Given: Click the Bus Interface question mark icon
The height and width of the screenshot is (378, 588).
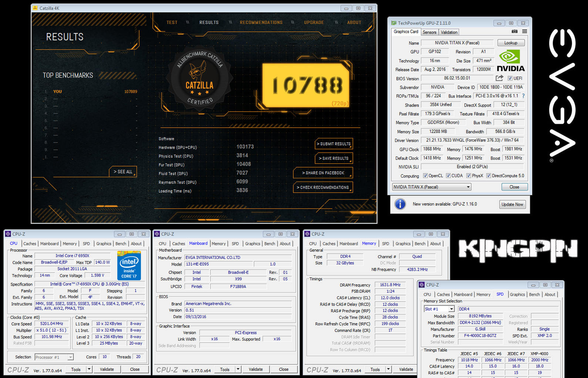Looking at the screenshot, I should [523, 96].
